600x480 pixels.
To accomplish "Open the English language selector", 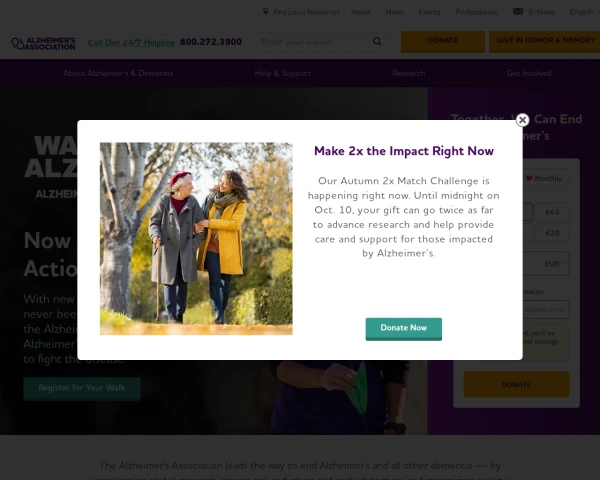I will [x=584, y=12].
